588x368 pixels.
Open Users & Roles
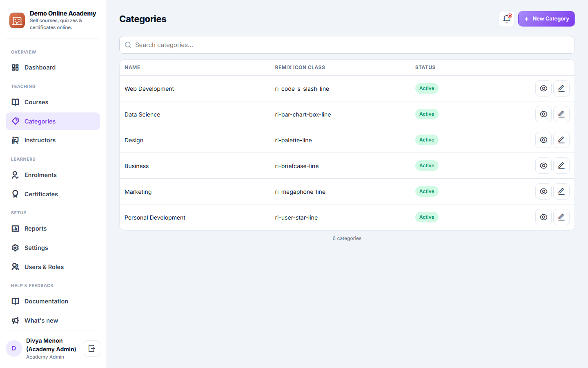click(53, 267)
